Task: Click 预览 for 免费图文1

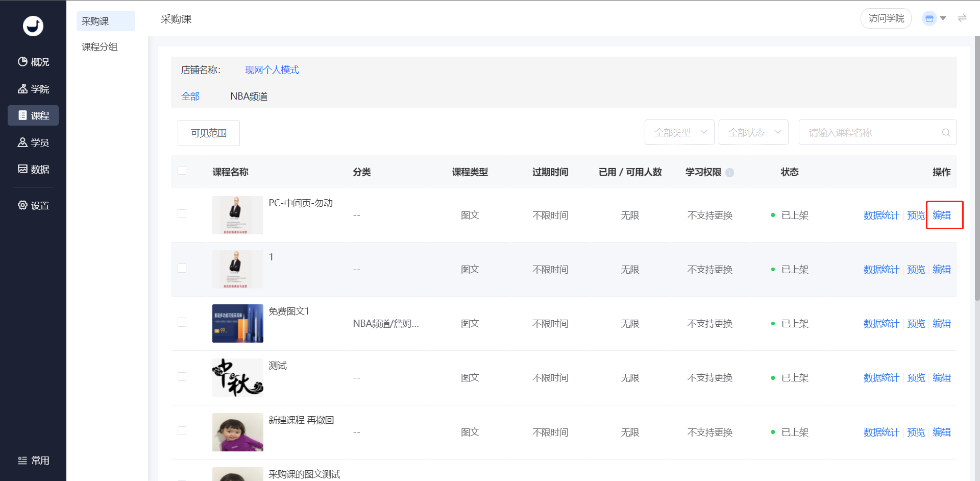Action: (916, 324)
